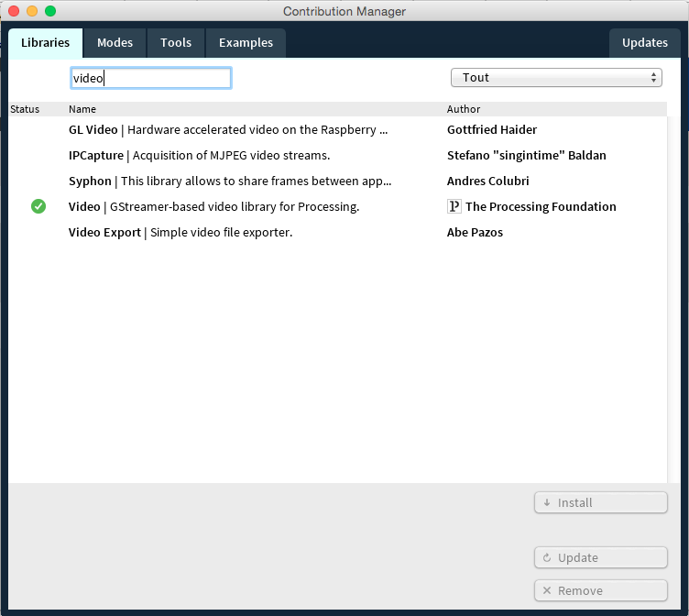The width and height of the screenshot is (689, 616).
Task: Click the Remove button
Action: (600, 590)
